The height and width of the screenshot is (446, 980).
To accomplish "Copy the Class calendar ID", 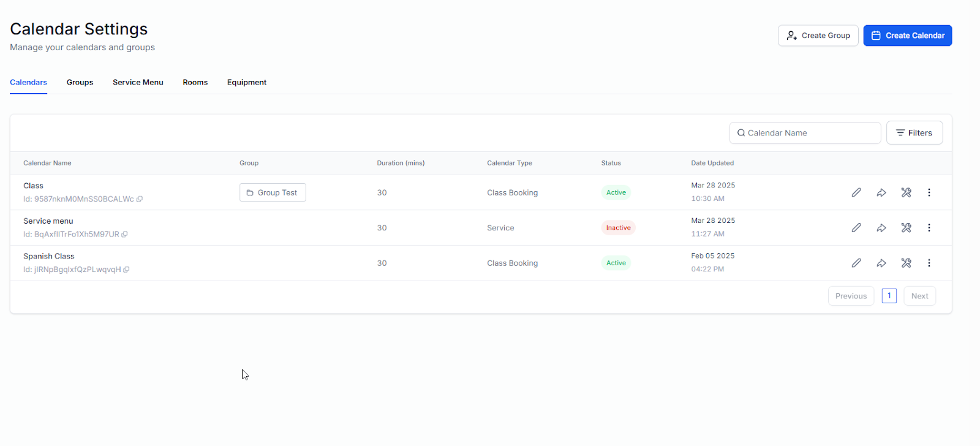I will [140, 199].
